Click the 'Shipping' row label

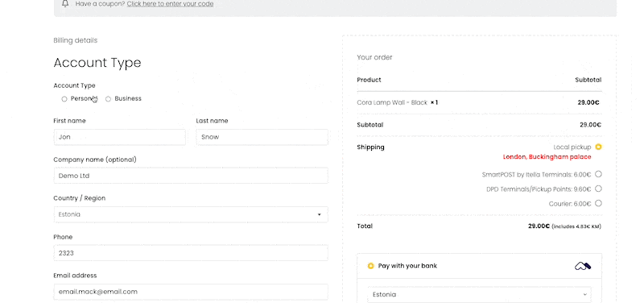coord(370,147)
